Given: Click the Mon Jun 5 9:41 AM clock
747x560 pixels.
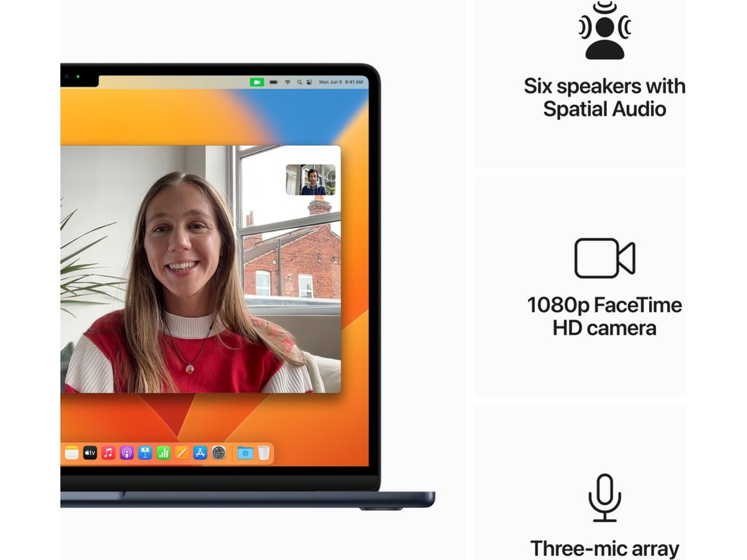Looking at the screenshot, I should (341, 82).
